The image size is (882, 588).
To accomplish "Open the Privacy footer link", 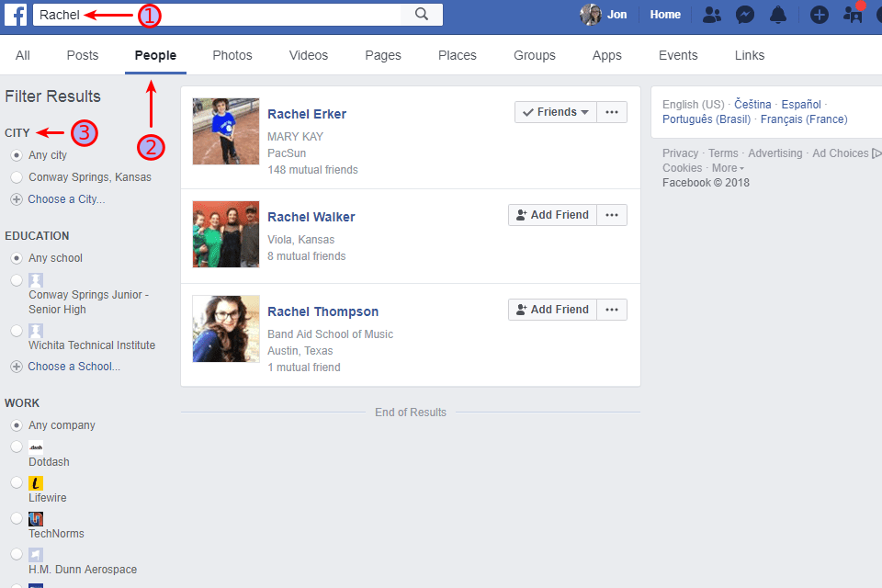I will (680, 153).
